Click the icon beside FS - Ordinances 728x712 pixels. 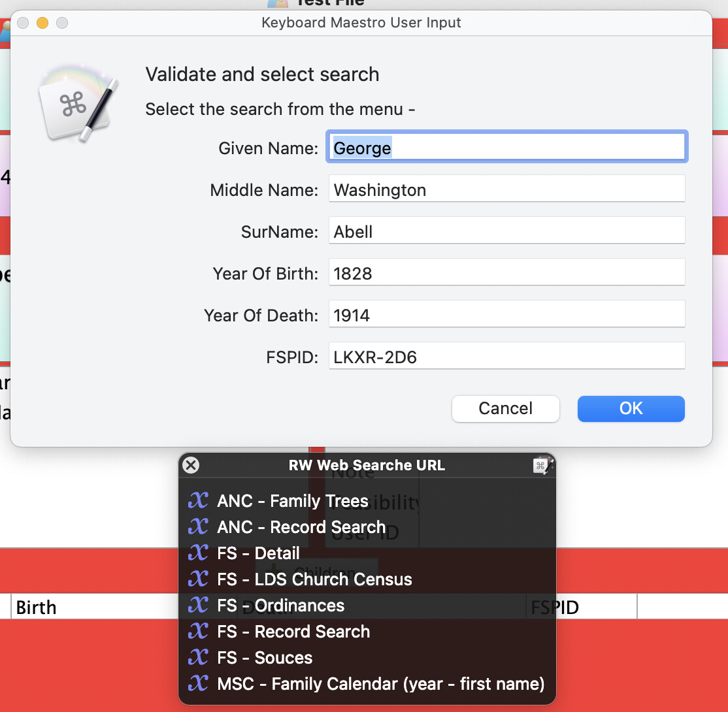198,606
